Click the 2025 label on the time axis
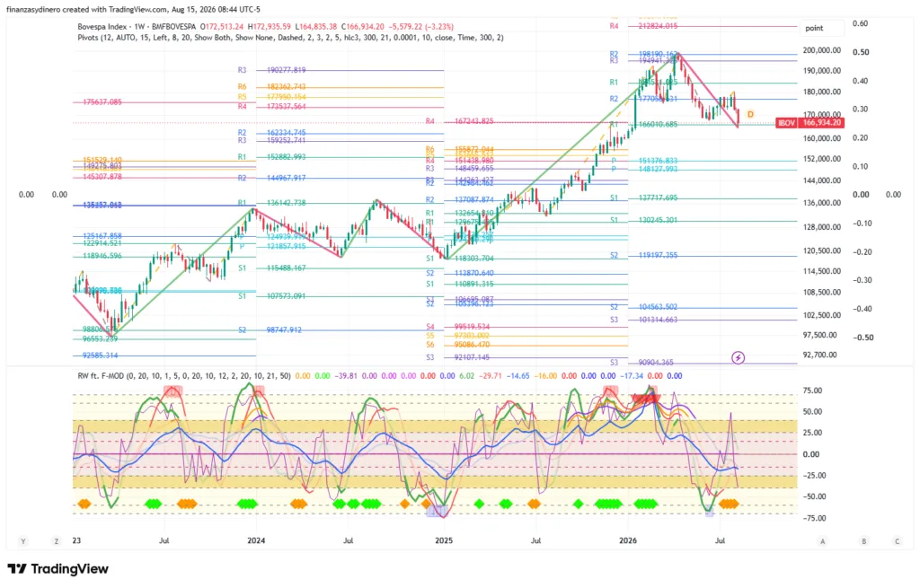This screenshot has height=588, width=920. coord(444,540)
